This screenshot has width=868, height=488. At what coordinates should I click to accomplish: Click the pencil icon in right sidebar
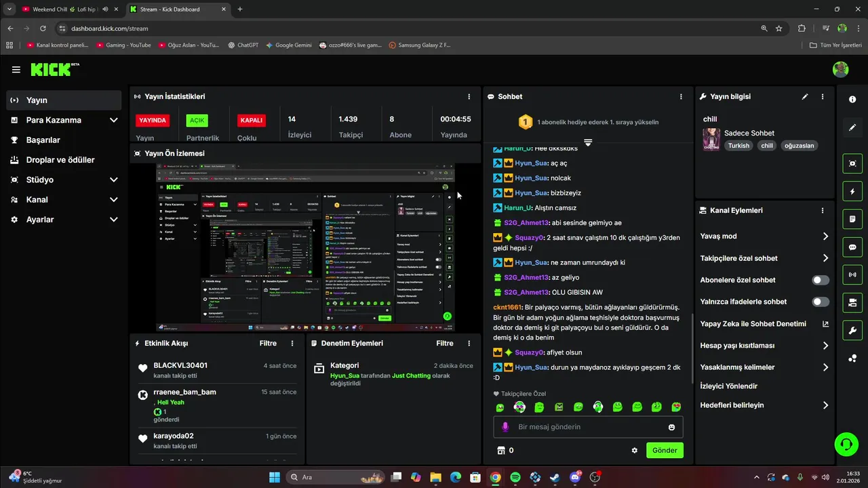852,127
